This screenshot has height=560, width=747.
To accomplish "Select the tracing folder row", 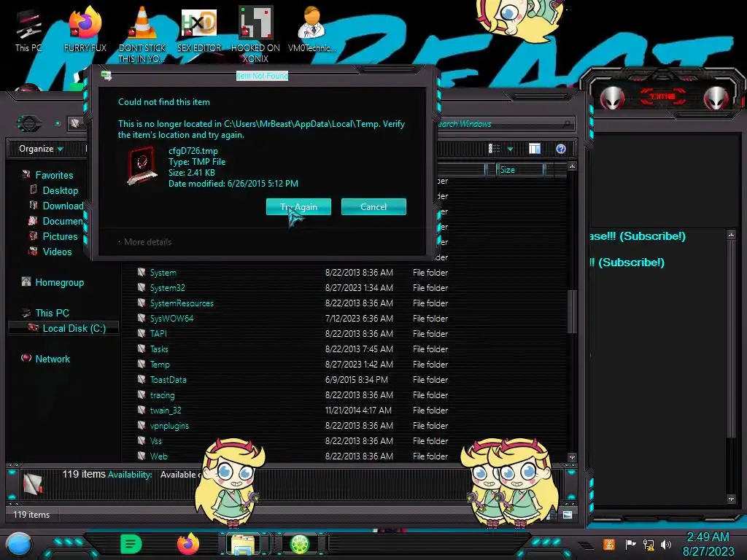I will coord(344,394).
